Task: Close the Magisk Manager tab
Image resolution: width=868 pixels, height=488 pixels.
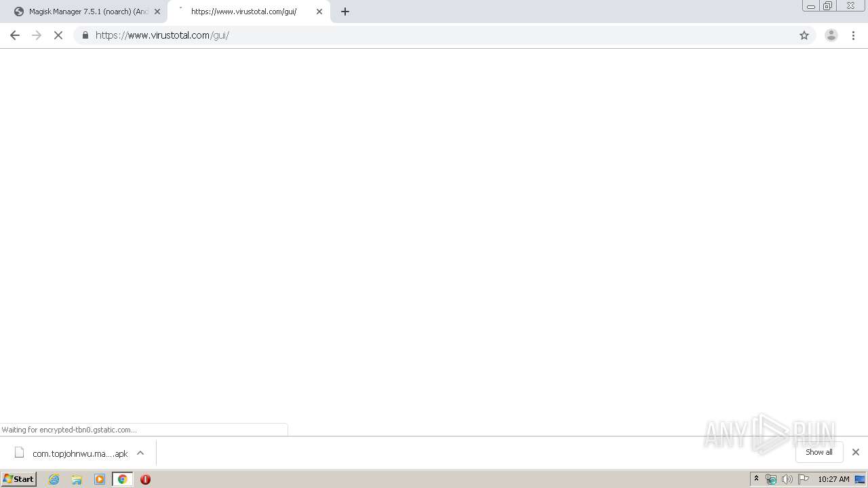Action: tap(157, 12)
